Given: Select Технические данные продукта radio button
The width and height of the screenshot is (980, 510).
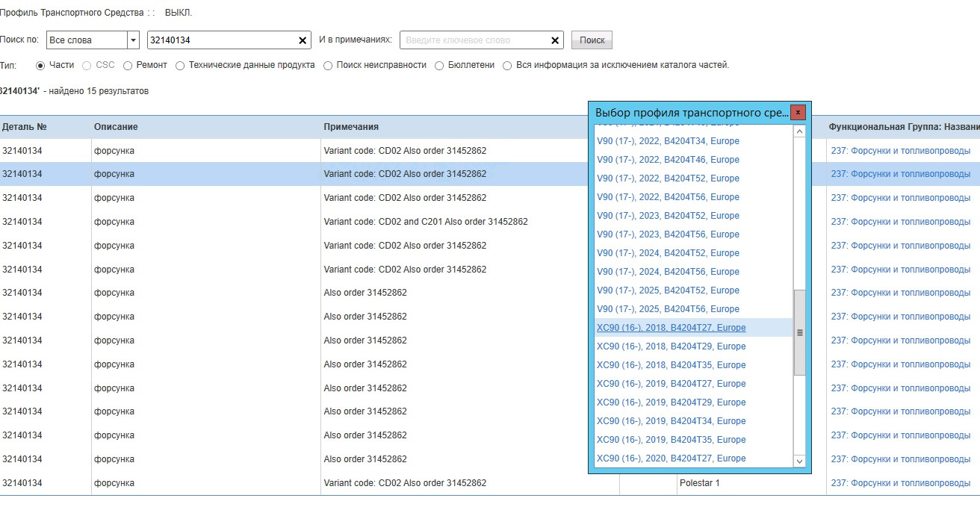Looking at the screenshot, I should point(180,65).
